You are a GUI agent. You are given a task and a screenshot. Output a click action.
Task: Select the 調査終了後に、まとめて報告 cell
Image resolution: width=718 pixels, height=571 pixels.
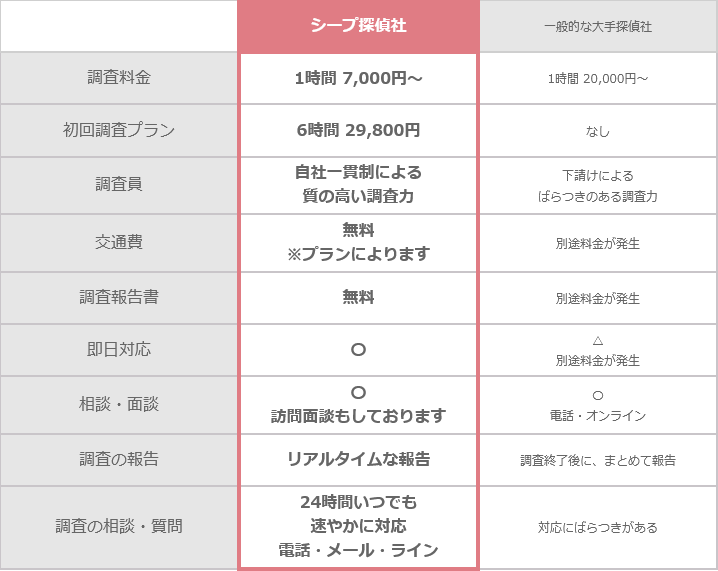point(597,461)
